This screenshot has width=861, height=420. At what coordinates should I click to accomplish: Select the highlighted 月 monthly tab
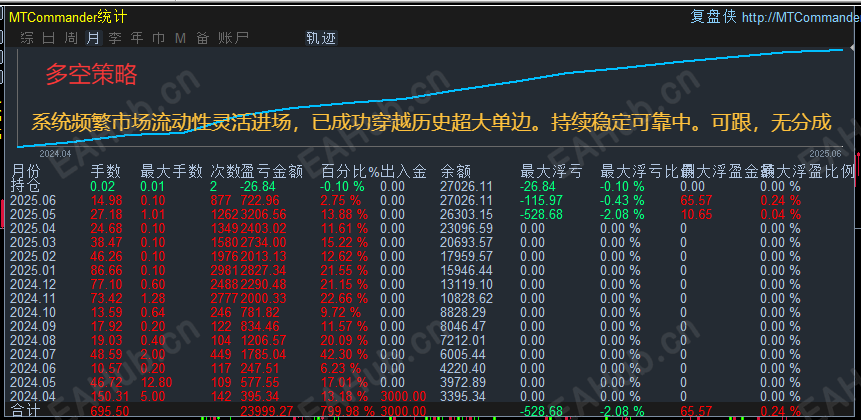[93, 38]
